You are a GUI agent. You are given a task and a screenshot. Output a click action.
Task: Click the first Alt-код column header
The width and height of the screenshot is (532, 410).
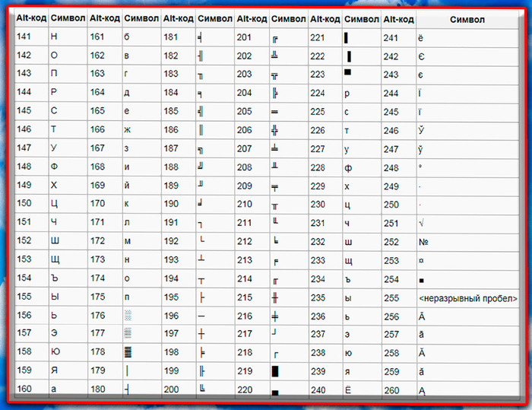pos(30,17)
